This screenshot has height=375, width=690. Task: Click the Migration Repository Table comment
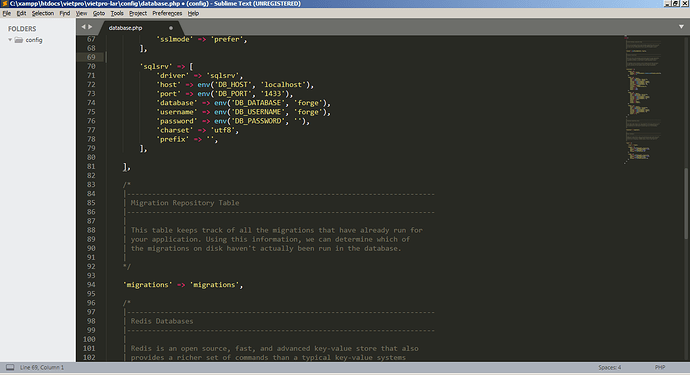185,203
